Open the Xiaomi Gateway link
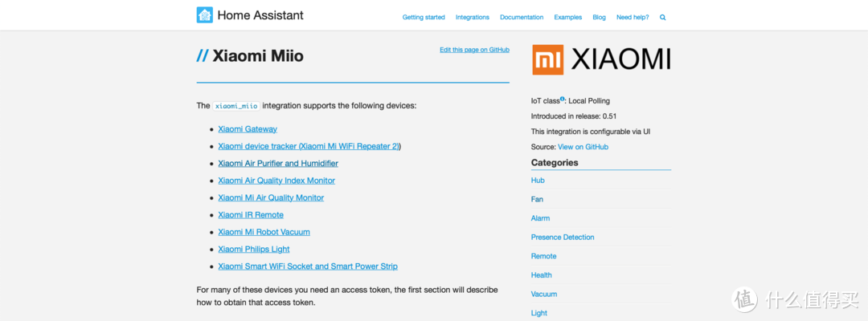 click(248, 129)
